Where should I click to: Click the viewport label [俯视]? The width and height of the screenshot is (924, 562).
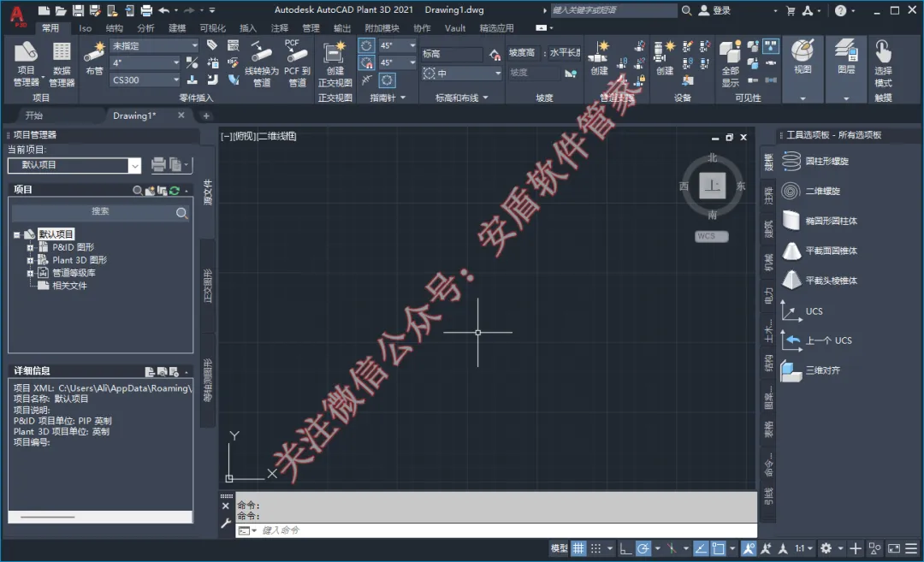point(244,136)
